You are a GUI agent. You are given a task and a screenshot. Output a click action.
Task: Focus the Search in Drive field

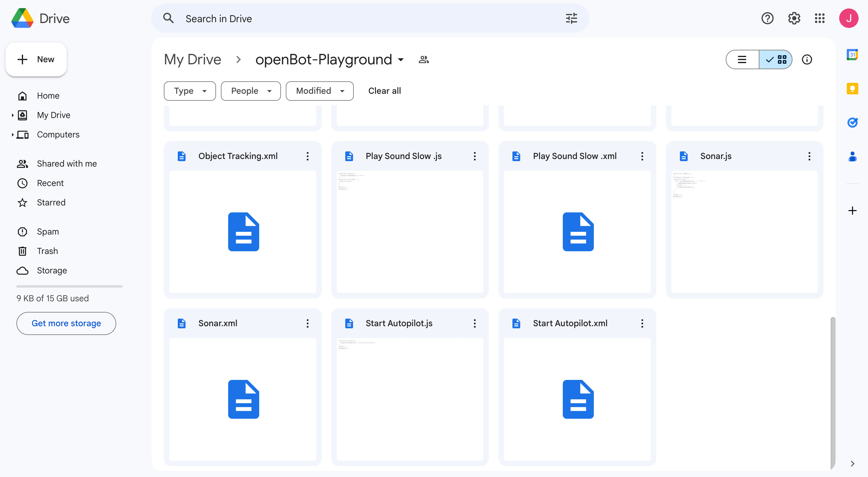pyautogui.click(x=370, y=18)
